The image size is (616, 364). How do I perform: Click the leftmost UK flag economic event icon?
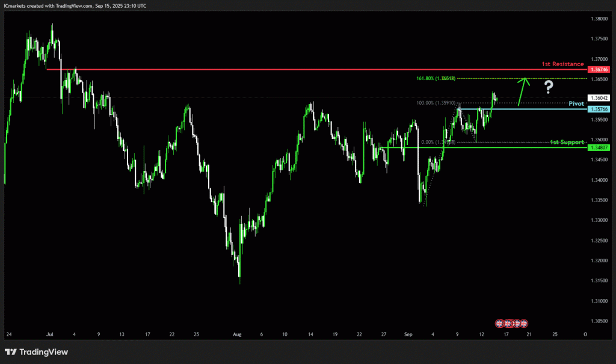(x=499, y=324)
